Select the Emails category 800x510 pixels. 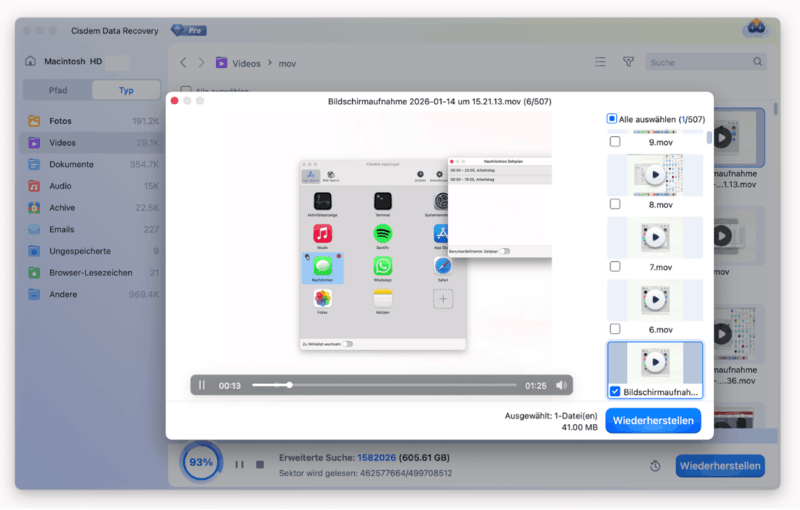[x=93, y=230]
